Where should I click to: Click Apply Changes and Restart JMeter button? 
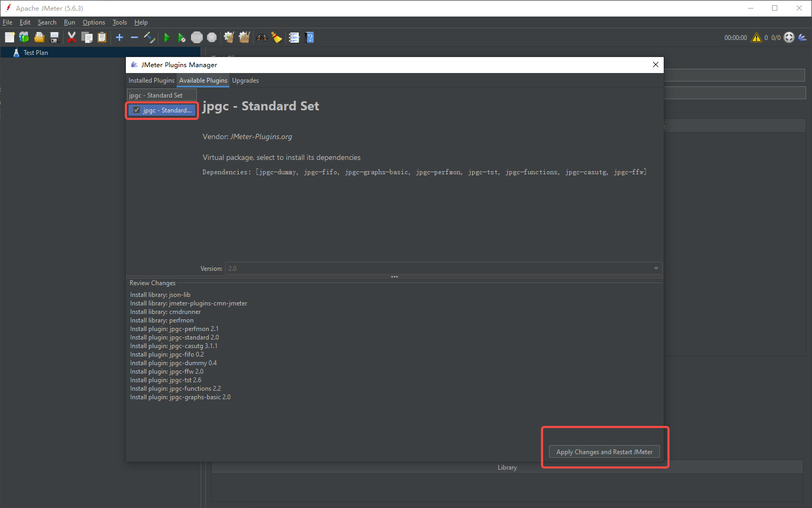tap(604, 452)
